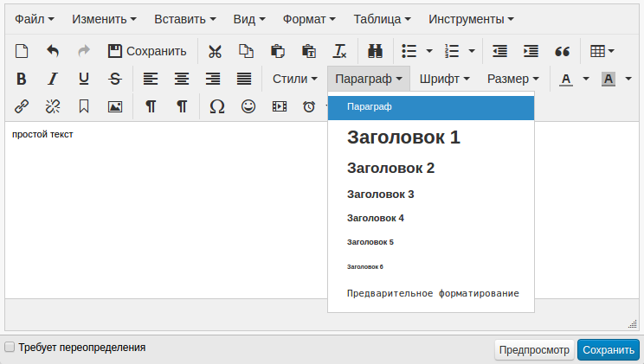Click the toolbar Сохранить button with floppy icon
The width and height of the screenshot is (644, 364).
click(x=147, y=51)
